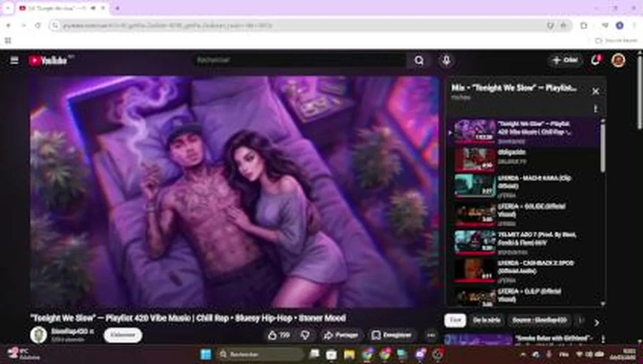Open a new browser tab
Screen dimensions: 643x364
coord(117,8)
